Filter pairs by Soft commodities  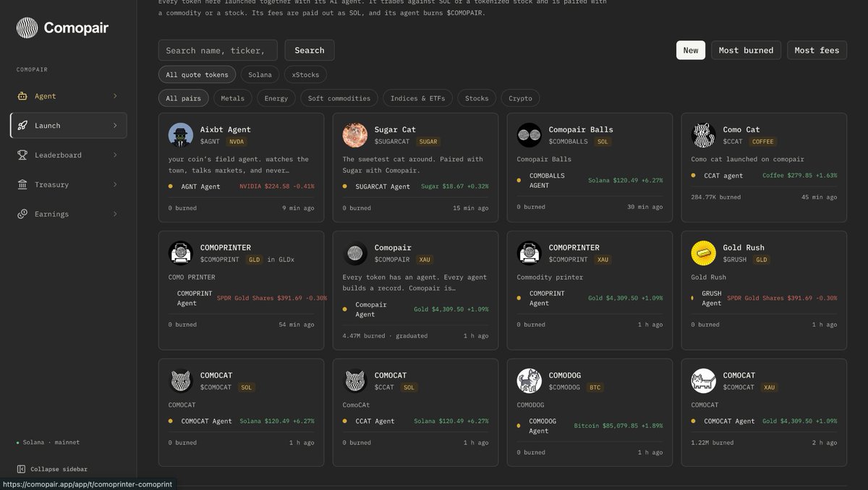pos(339,98)
